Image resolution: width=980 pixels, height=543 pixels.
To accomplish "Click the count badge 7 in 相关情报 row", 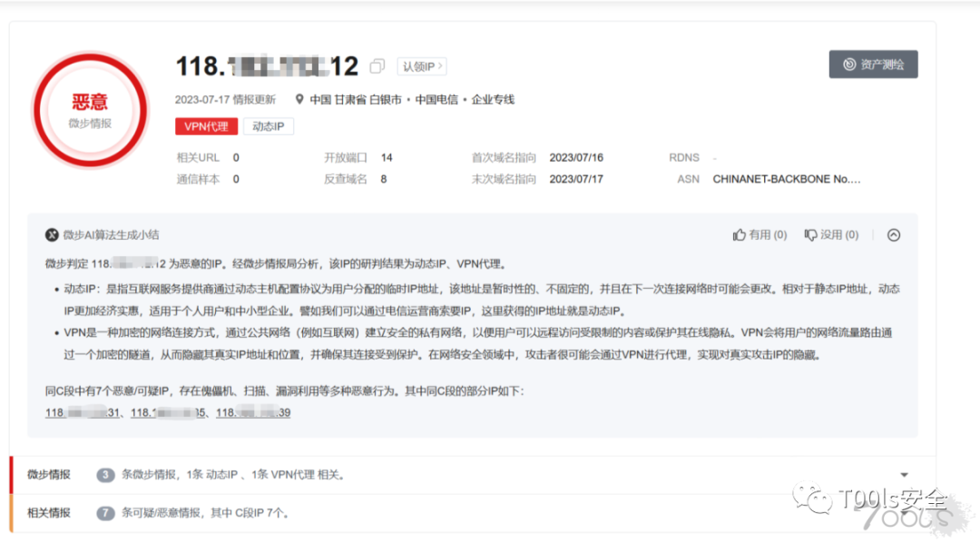I will click(x=106, y=513).
